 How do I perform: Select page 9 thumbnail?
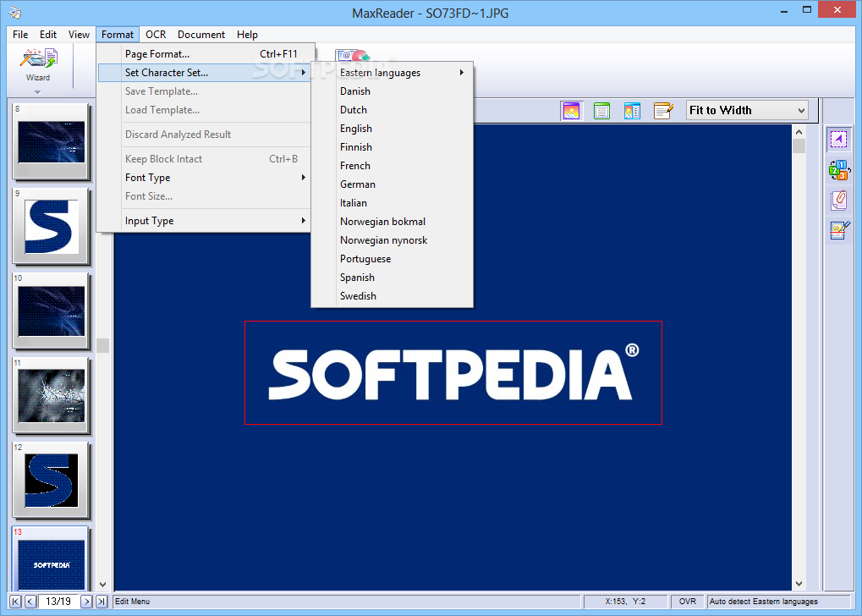tap(51, 227)
